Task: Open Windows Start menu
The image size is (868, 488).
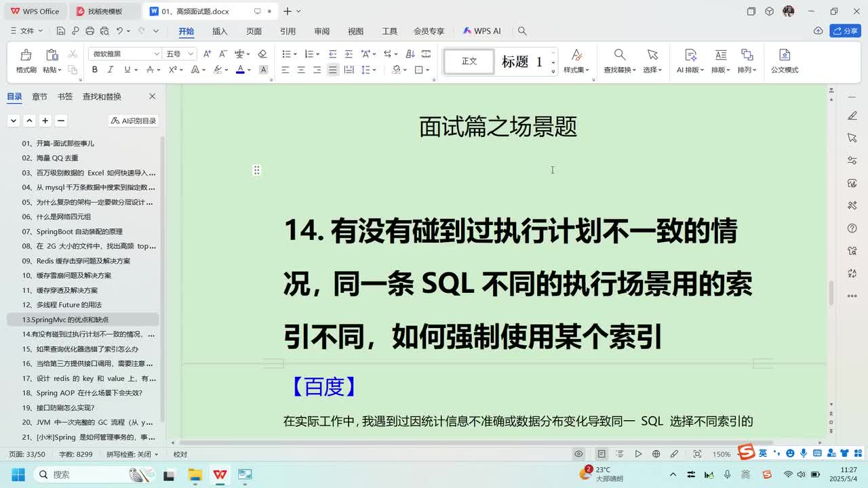Action: [x=18, y=474]
